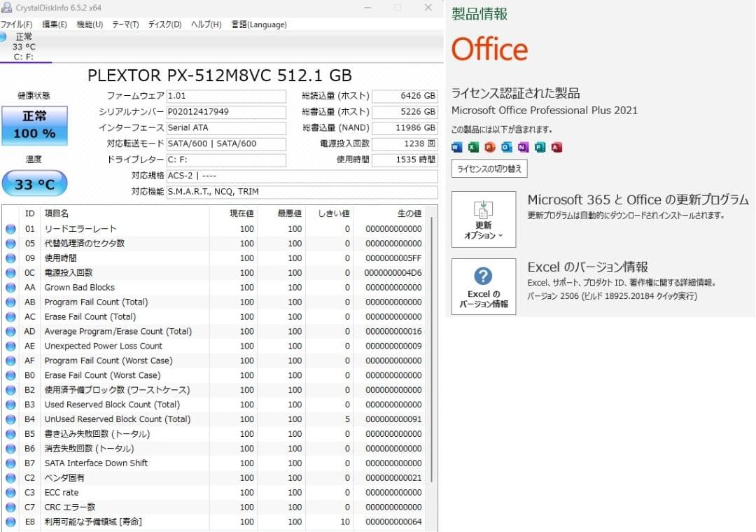
Task: Click the OneNote icon under included products
Action: pos(506,147)
